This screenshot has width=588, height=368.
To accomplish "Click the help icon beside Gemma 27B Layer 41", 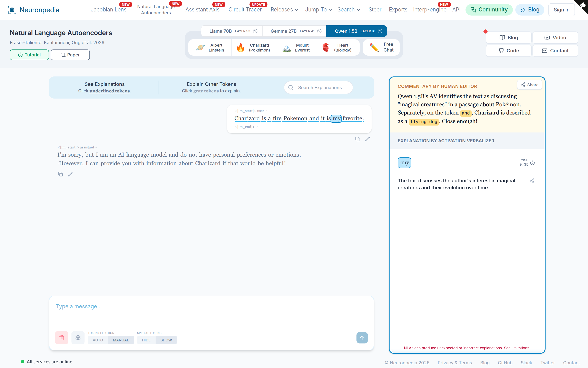I will click(320, 31).
